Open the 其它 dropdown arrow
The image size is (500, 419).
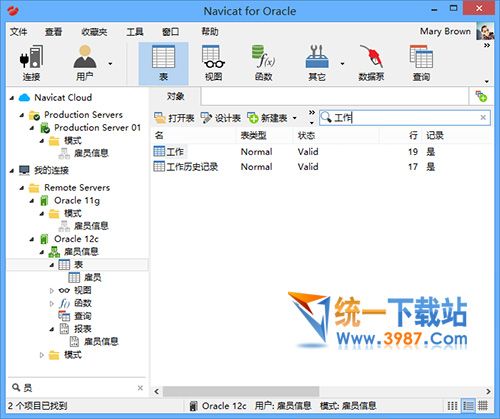[342, 63]
